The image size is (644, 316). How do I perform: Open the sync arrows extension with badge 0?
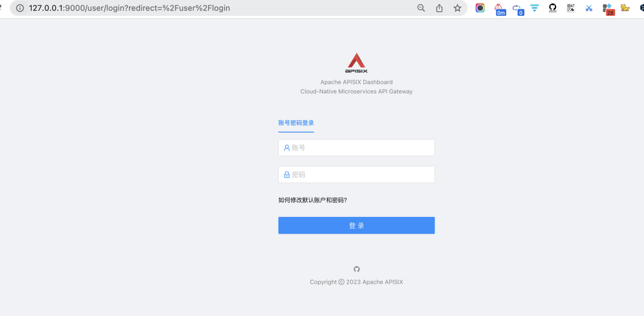(x=518, y=9)
